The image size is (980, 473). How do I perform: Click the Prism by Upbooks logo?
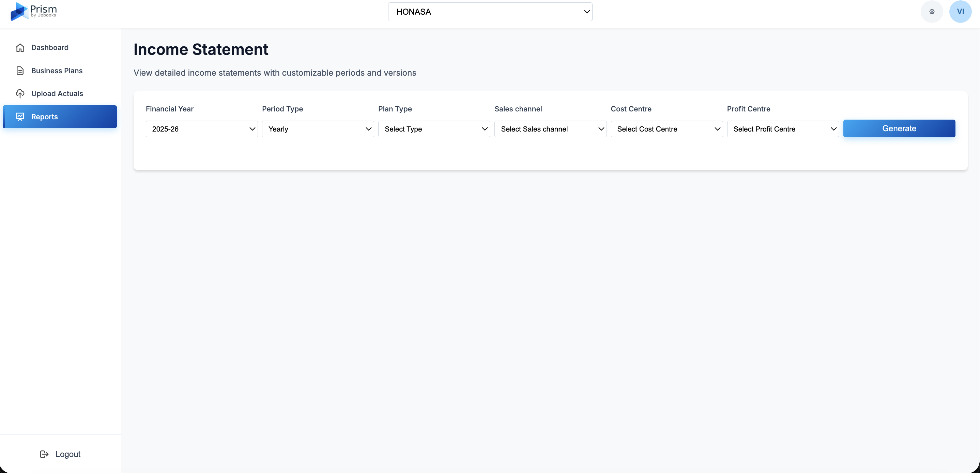tap(33, 11)
